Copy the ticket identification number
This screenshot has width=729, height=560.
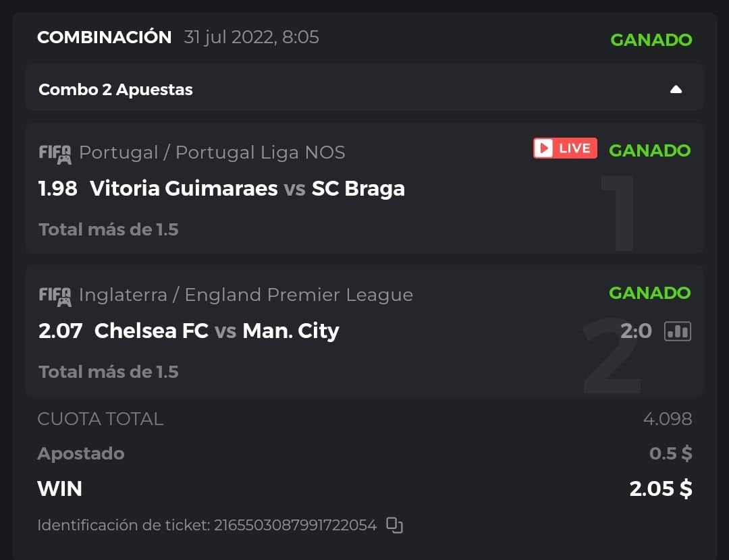coord(395,525)
